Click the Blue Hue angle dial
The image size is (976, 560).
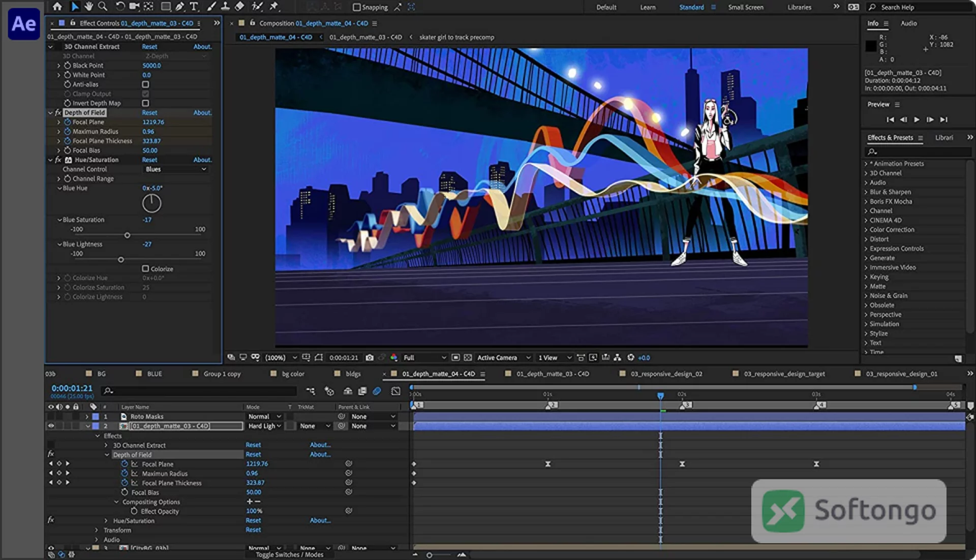tap(151, 204)
